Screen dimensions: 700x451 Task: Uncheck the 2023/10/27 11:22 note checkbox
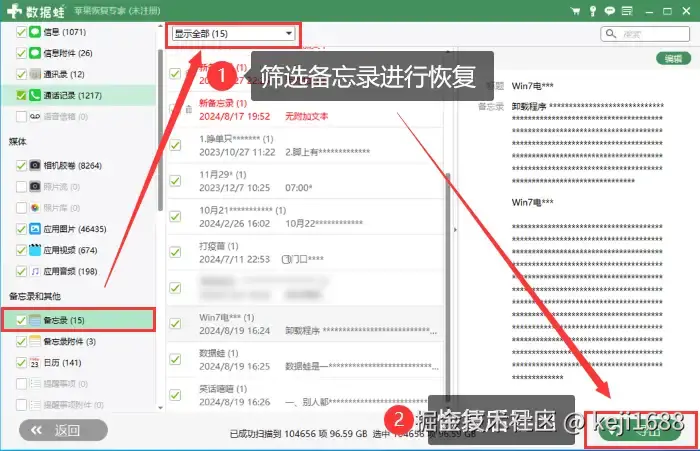(x=175, y=145)
